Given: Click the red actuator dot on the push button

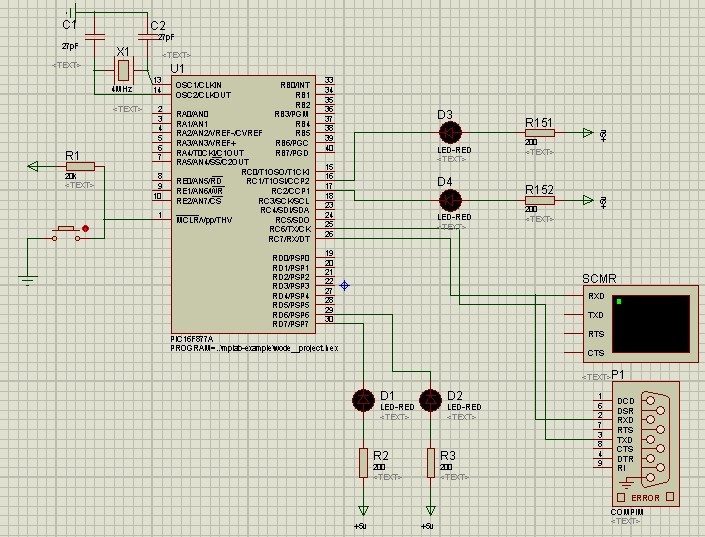Looking at the screenshot, I should click(85, 228).
